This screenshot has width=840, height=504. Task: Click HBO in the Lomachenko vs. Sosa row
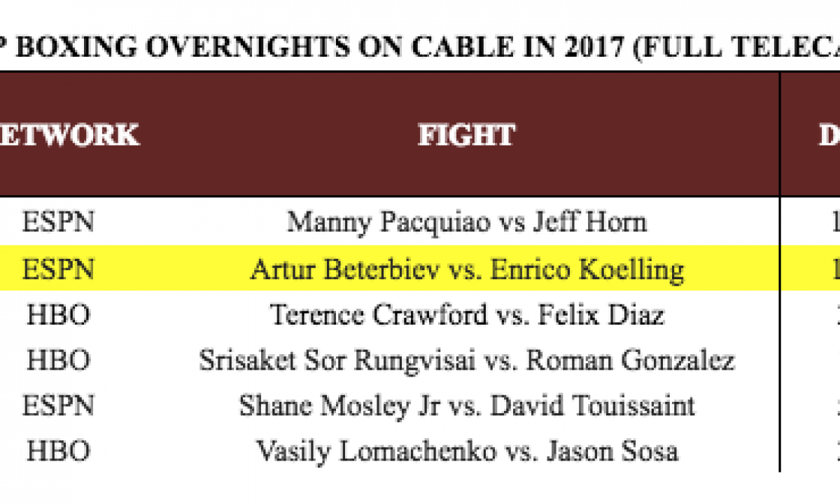tap(58, 451)
